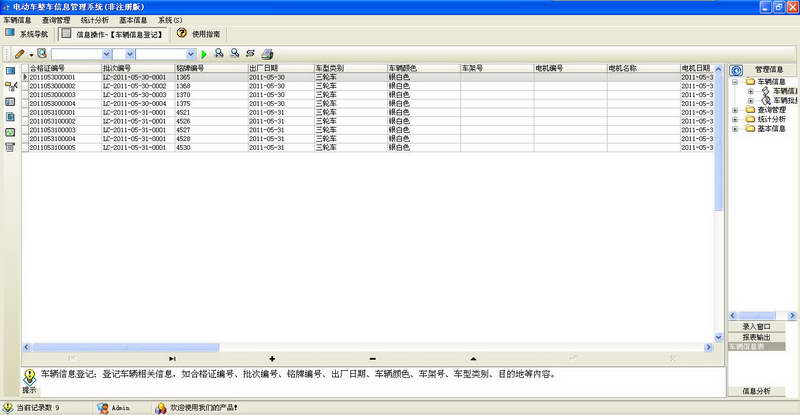The height and width of the screenshot is (415, 800).
Task: Open the 基本信息 menu
Action: tap(133, 20)
